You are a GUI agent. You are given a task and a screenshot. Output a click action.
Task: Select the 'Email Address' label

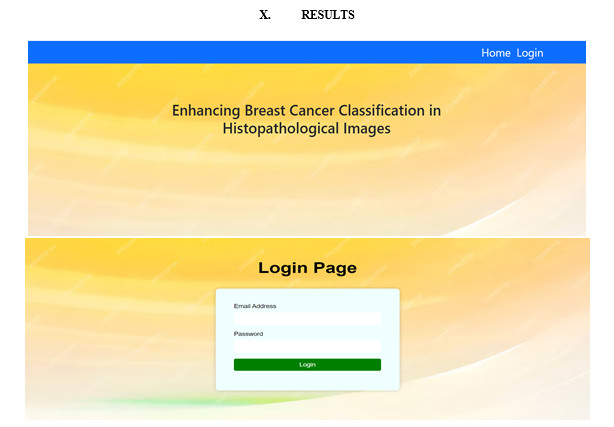(255, 306)
